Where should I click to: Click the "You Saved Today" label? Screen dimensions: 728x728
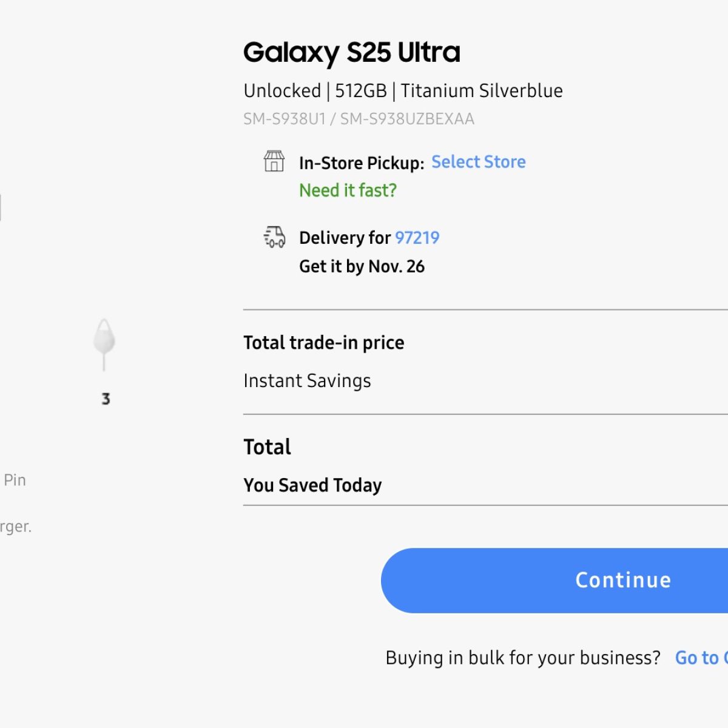point(312,485)
